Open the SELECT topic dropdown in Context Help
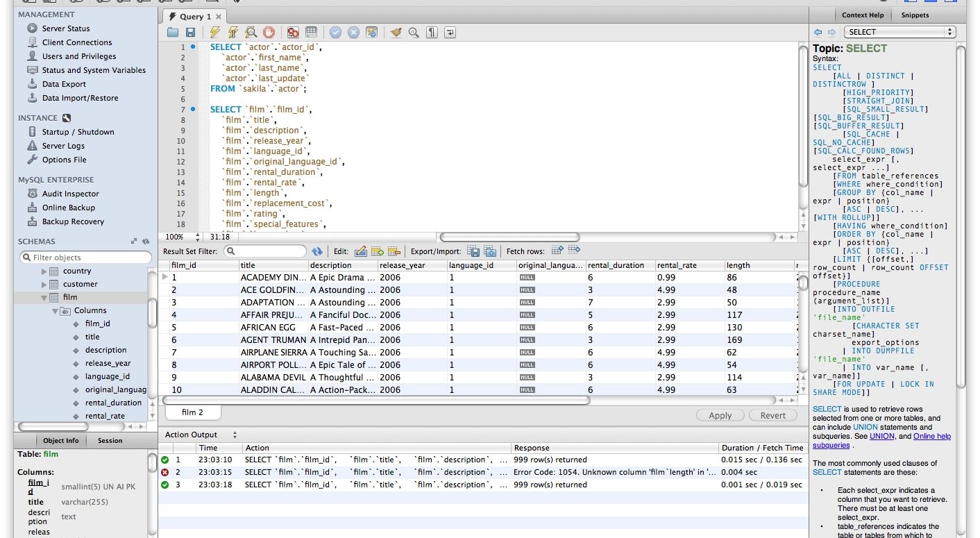 click(x=951, y=31)
